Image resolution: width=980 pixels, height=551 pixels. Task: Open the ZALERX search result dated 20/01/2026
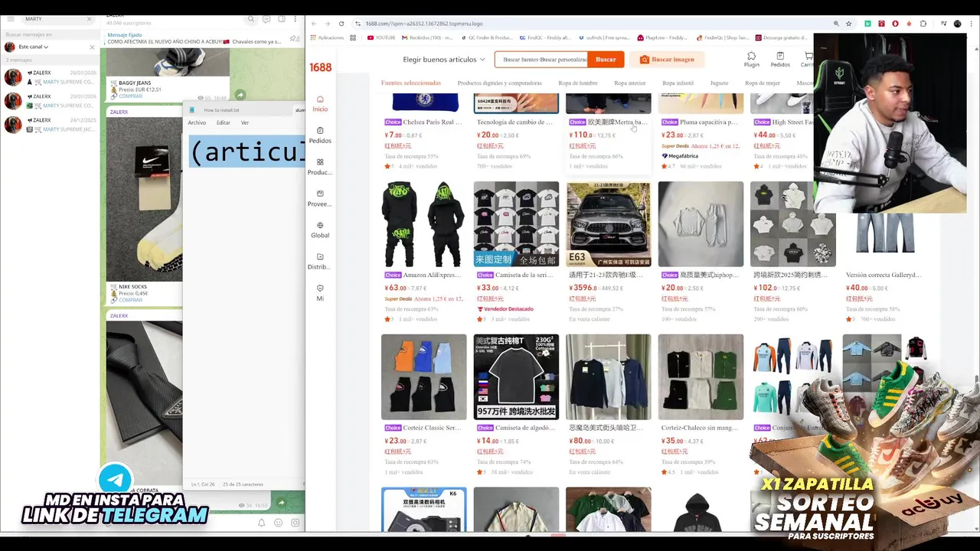click(50, 101)
